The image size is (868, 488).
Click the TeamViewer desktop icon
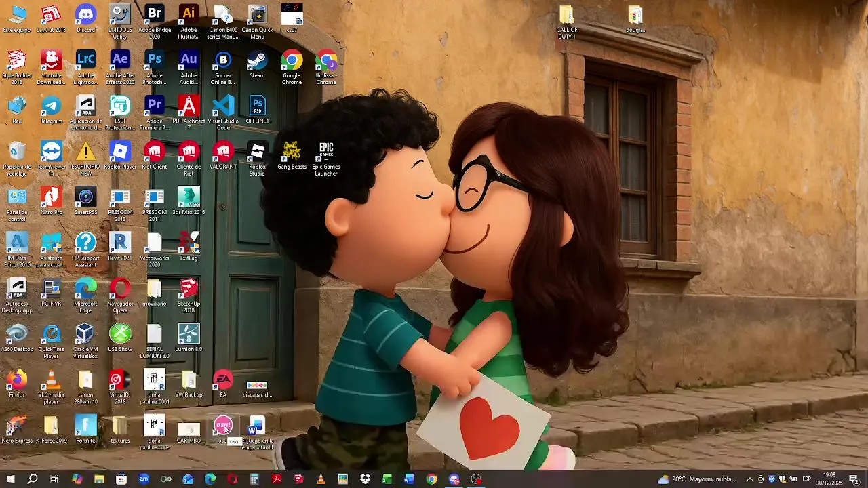tap(52, 159)
